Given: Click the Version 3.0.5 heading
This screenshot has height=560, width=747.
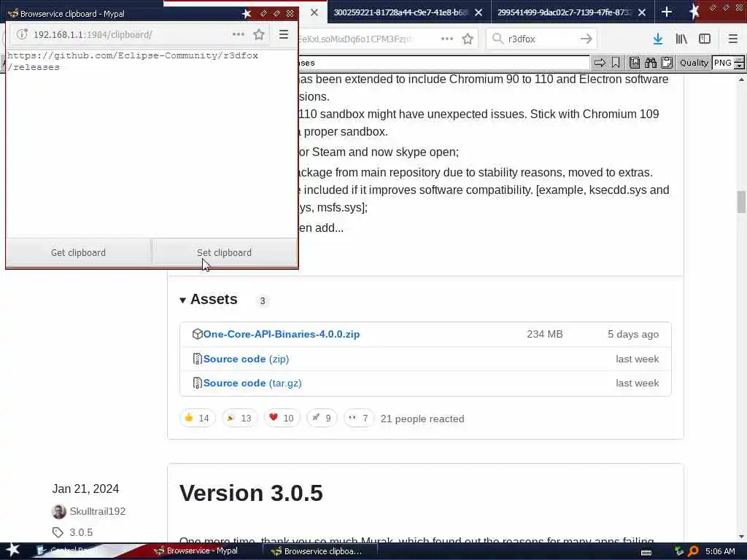Looking at the screenshot, I should click(251, 493).
